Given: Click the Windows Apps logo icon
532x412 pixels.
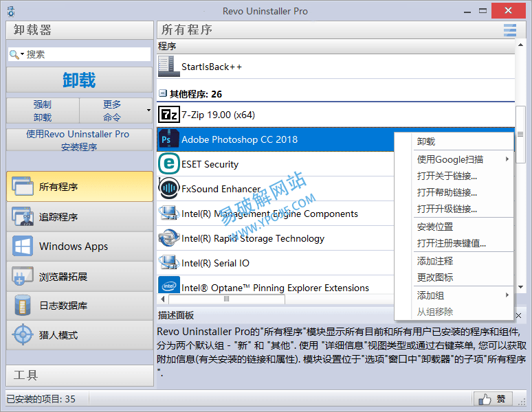Looking at the screenshot, I should (23, 246).
